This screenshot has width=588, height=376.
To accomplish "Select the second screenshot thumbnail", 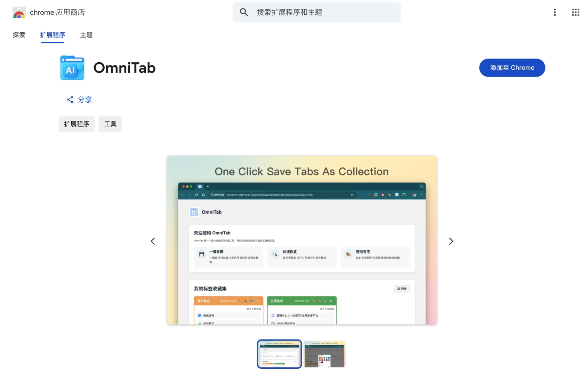I will point(324,354).
